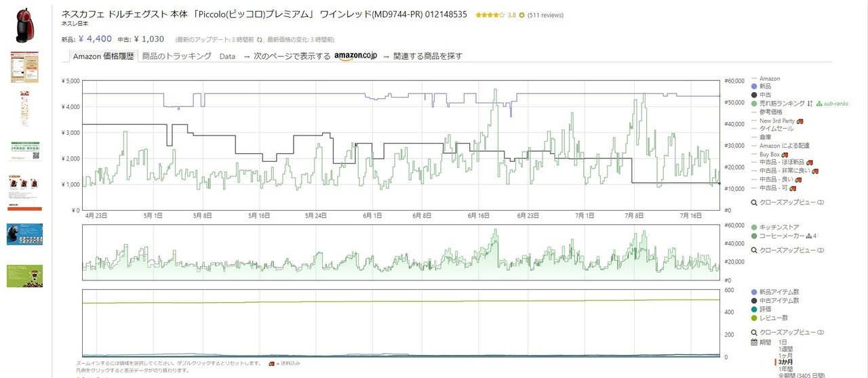Click the truck icon beside 中古品 - ほぼ新品
Image resolution: width=868 pixels, height=378 pixels.
coord(810,162)
